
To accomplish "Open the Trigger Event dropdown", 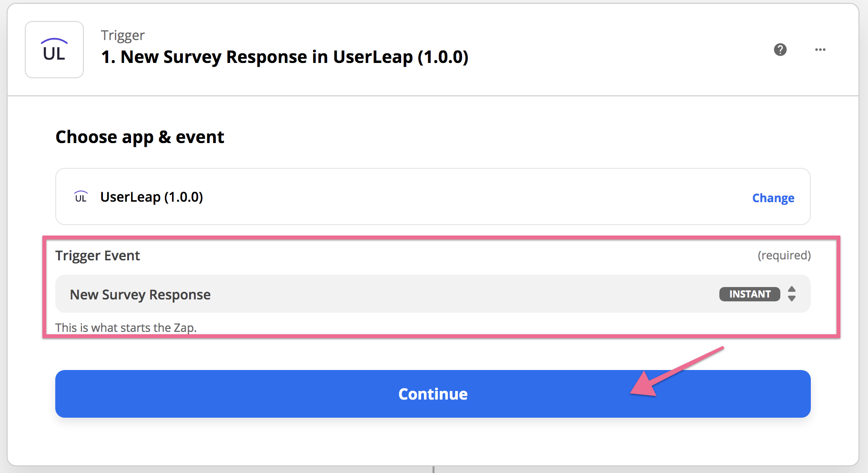I will click(x=433, y=294).
